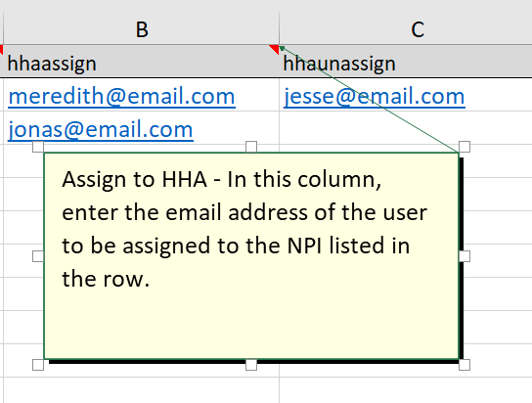Click the hhaunassign header cell
Image resolution: width=532 pixels, height=403 pixels.
click(x=406, y=62)
